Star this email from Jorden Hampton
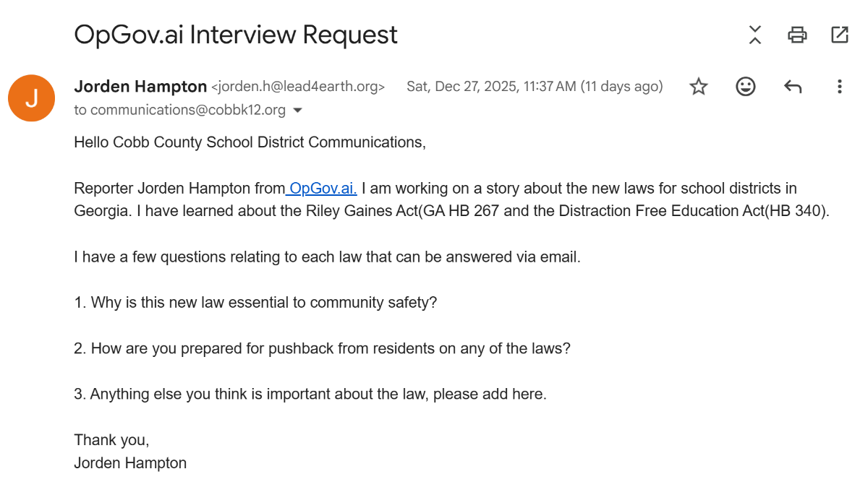The width and height of the screenshot is (868, 495). tap(698, 87)
